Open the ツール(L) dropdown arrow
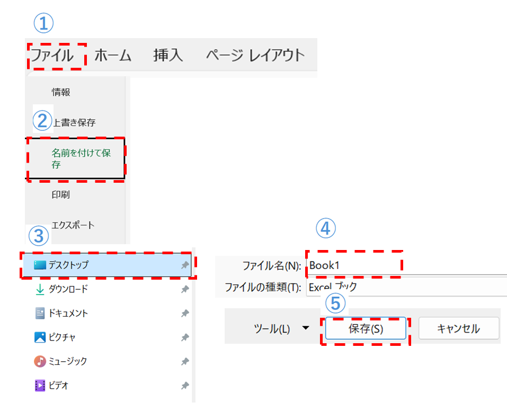 (305, 328)
